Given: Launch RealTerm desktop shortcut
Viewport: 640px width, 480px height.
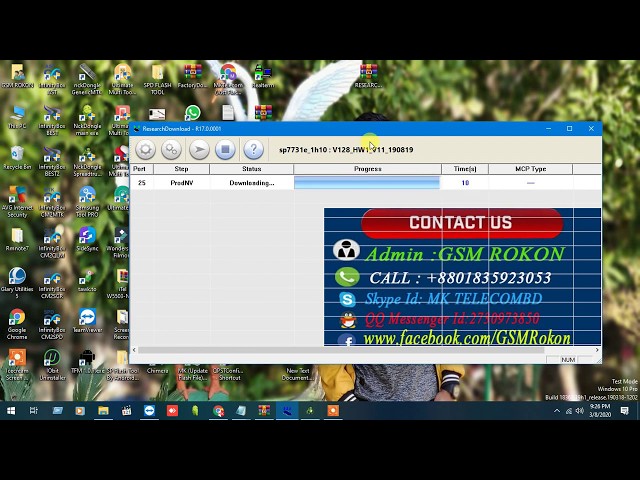Looking at the screenshot, I should click(x=263, y=76).
